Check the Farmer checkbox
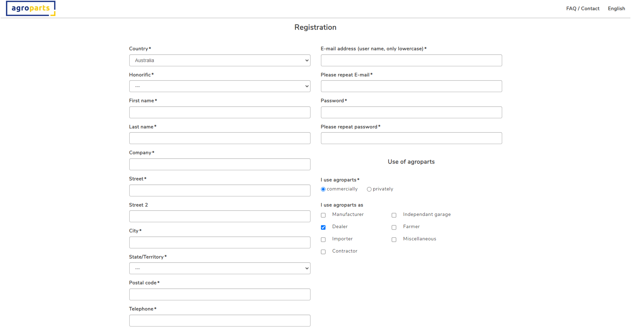644x330 pixels. tap(394, 227)
